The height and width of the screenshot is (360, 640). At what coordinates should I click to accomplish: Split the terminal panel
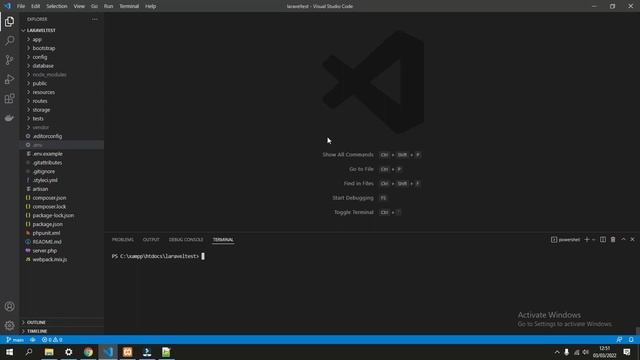[603, 240]
